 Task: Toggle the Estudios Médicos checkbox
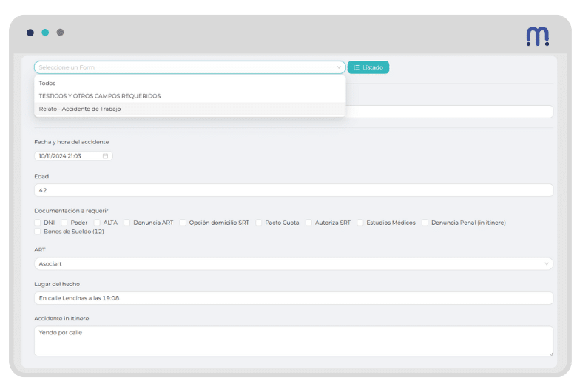[x=360, y=222]
